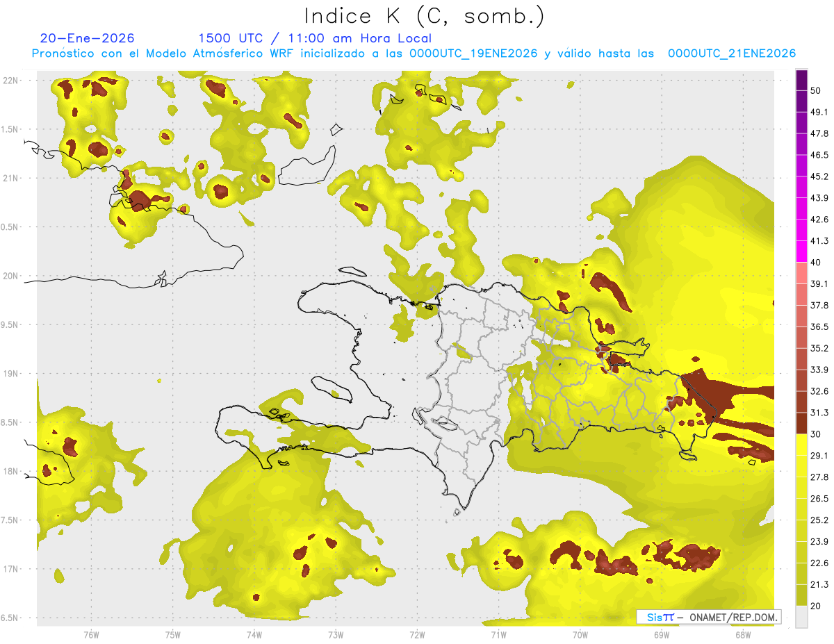
Task: Click latitude label "18N"
Action: point(10,471)
